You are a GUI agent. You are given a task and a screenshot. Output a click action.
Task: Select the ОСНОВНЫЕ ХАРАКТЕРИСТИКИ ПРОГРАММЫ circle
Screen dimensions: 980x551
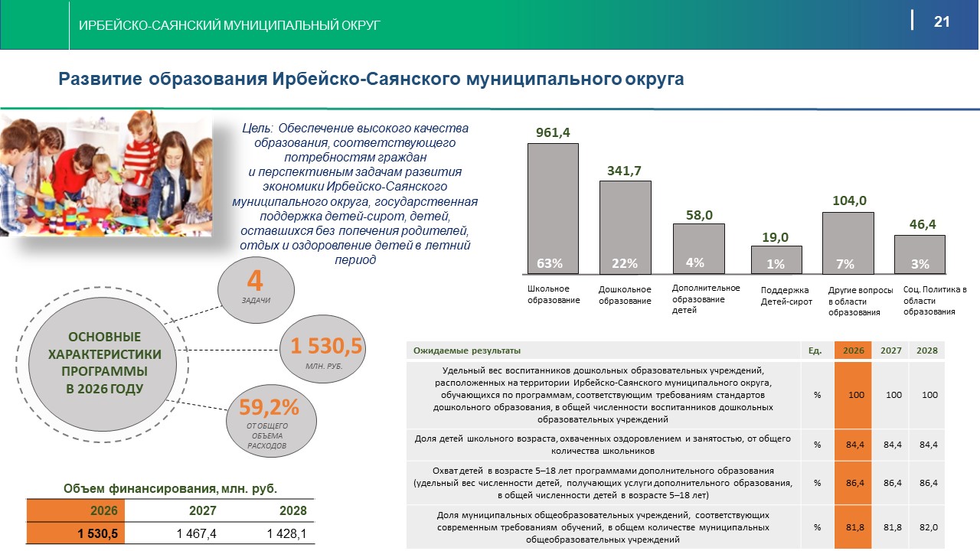pos(105,363)
